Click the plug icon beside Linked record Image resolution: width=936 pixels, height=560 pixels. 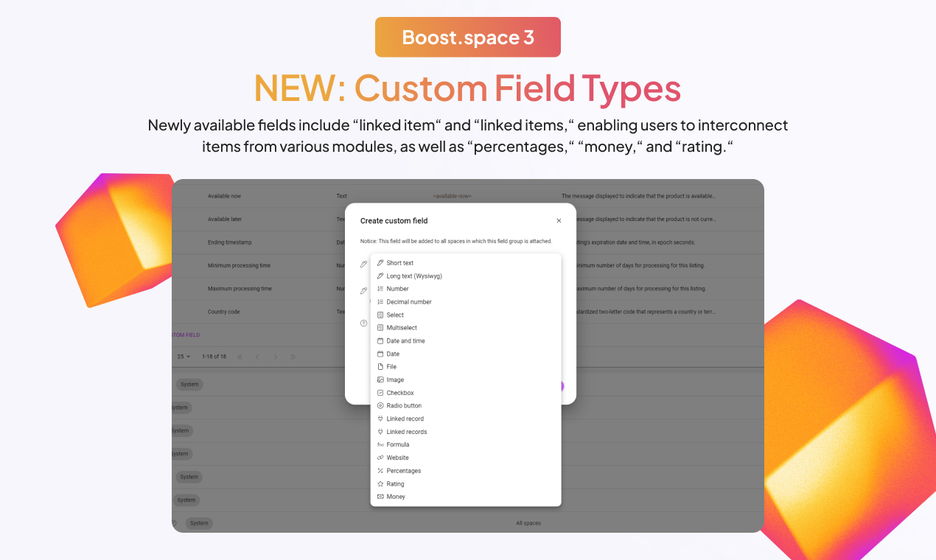click(380, 419)
